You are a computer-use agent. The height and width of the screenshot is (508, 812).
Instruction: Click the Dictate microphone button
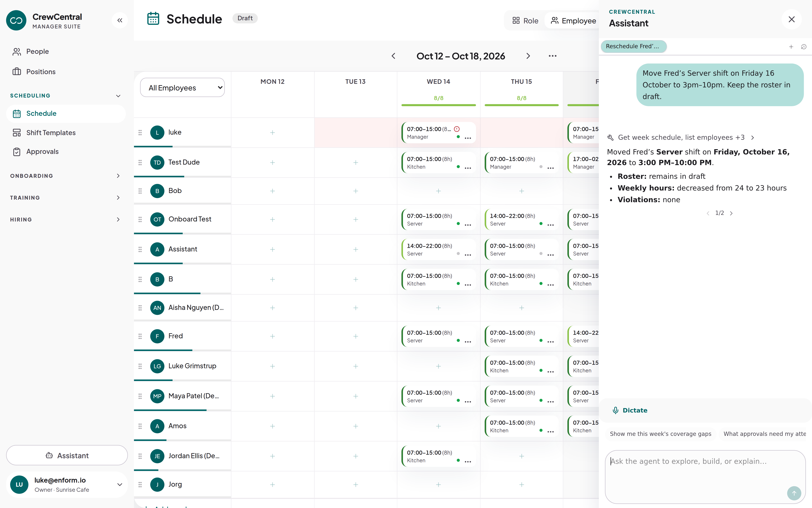(x=630, y=410)
